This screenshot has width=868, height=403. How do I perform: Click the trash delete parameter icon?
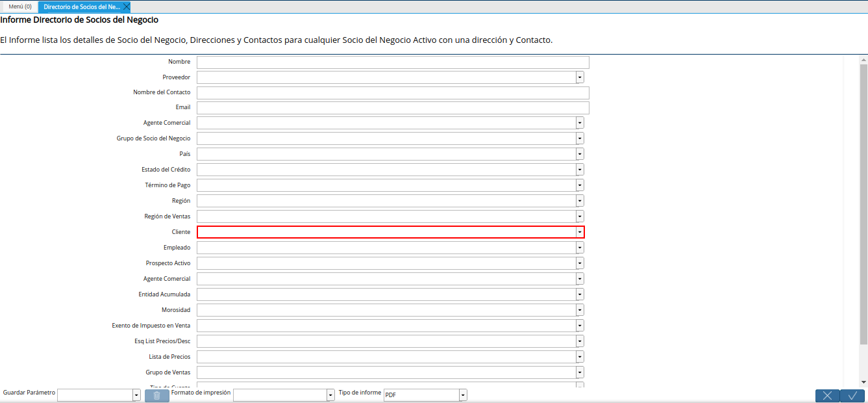pos(156,395)
